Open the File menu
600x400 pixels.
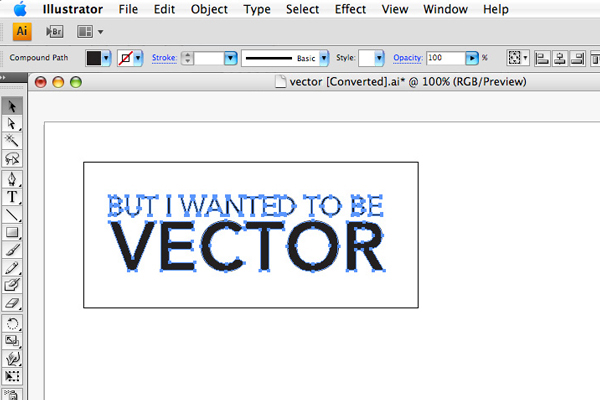(128, 9)
